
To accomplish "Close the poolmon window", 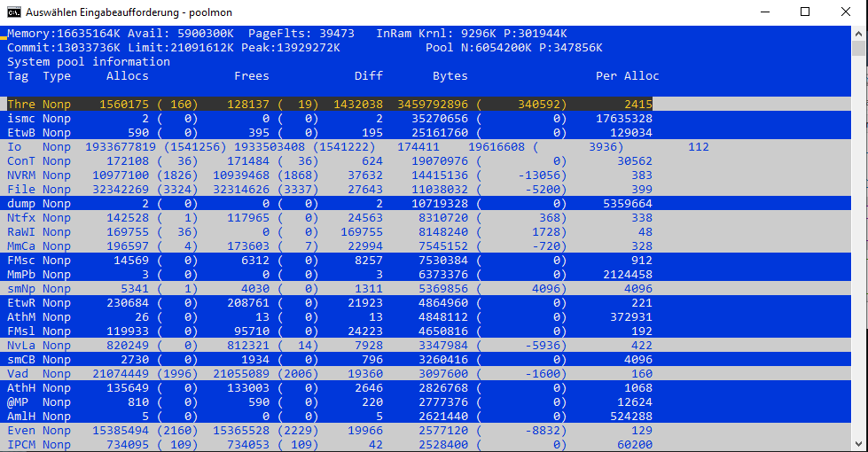I will pos(846,12).
